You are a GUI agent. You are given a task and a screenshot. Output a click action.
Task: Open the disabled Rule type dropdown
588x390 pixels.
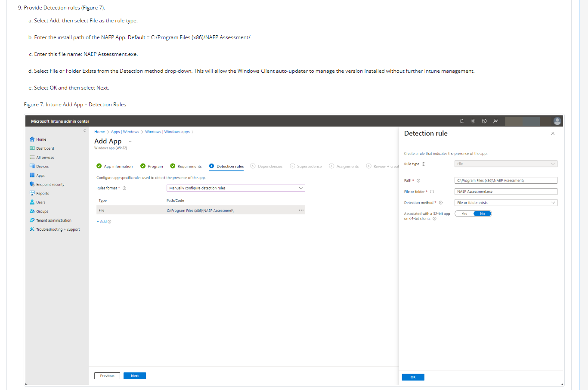tap(505, 164)
